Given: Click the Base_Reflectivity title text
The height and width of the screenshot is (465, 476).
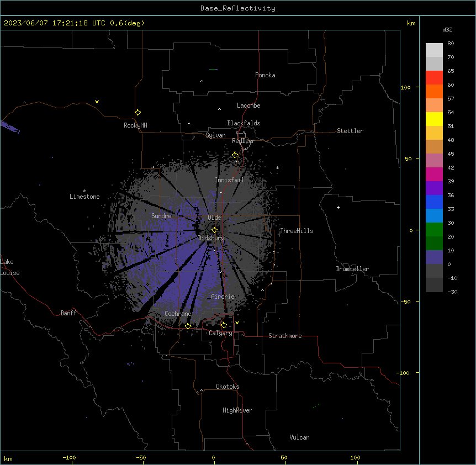Looking at the screenshot, I should click(238, 8).
